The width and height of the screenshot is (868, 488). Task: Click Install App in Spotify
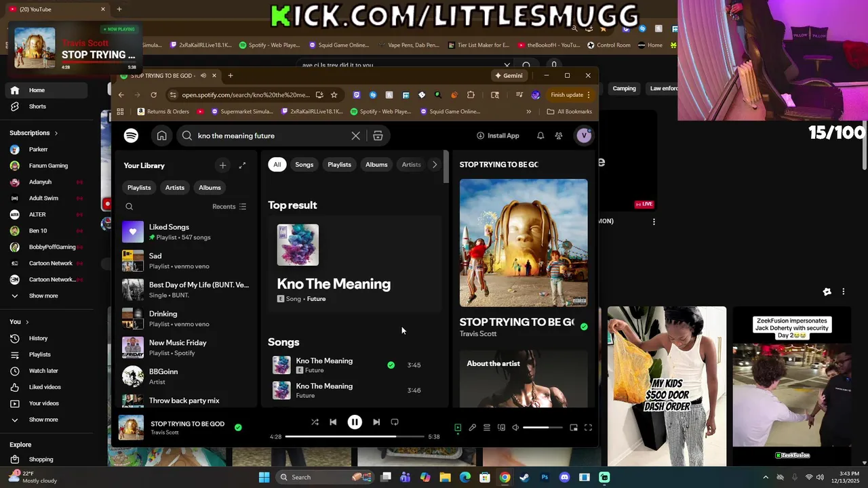click(498, 136)
